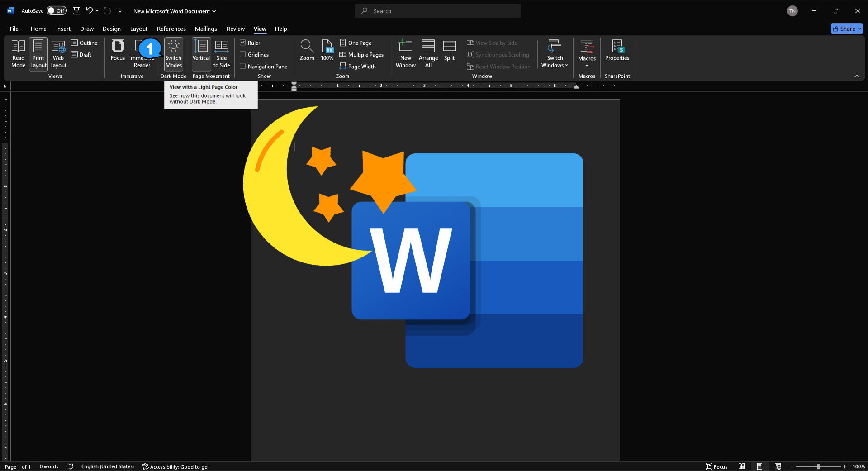This screenshot has width=868, height=471.
Task: Select Side to Side page movement
Action: coord(222,54)
